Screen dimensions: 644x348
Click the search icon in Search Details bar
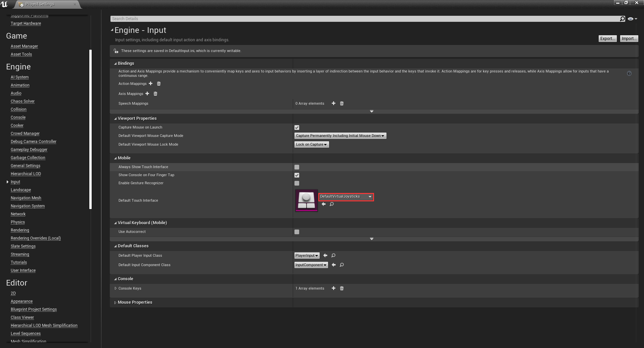(622, 19)
